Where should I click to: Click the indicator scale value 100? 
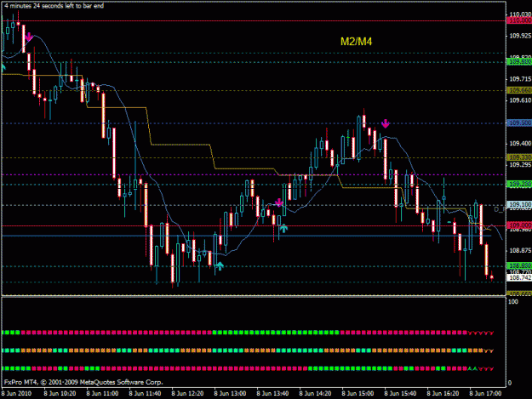(513, 302)
